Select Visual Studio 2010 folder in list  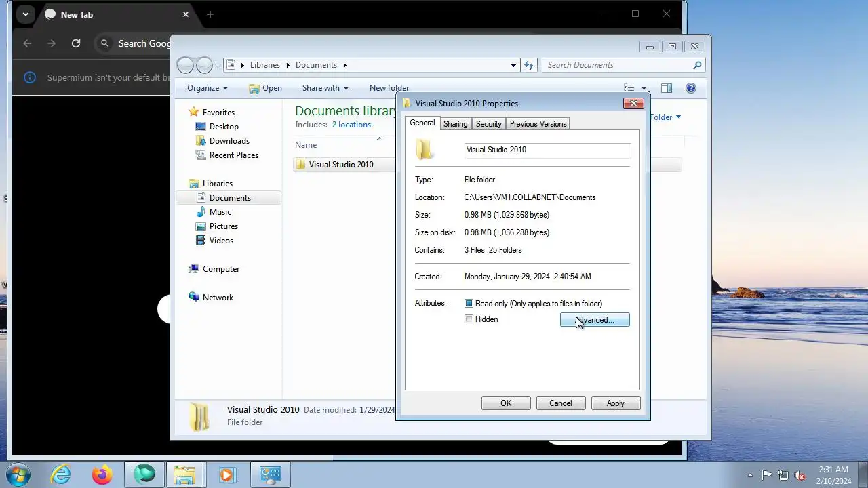coord(341,165)
